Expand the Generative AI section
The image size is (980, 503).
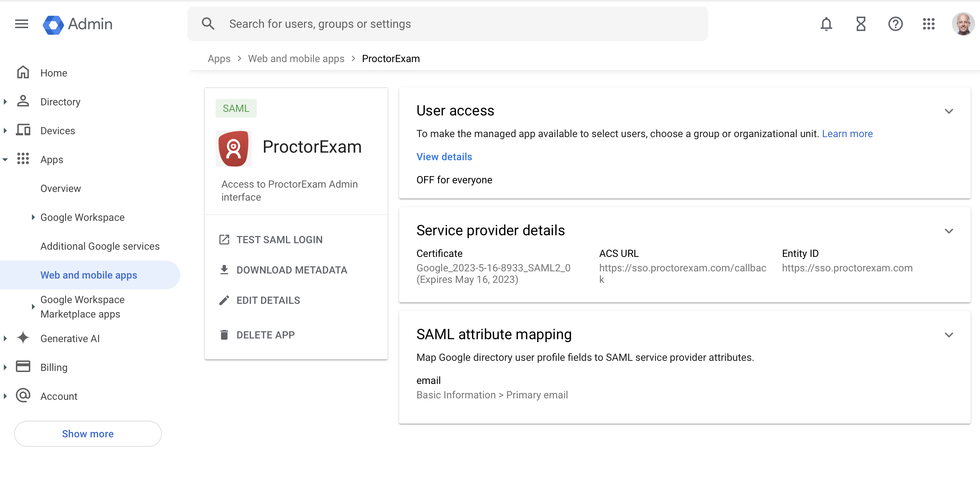pos(5,338)
